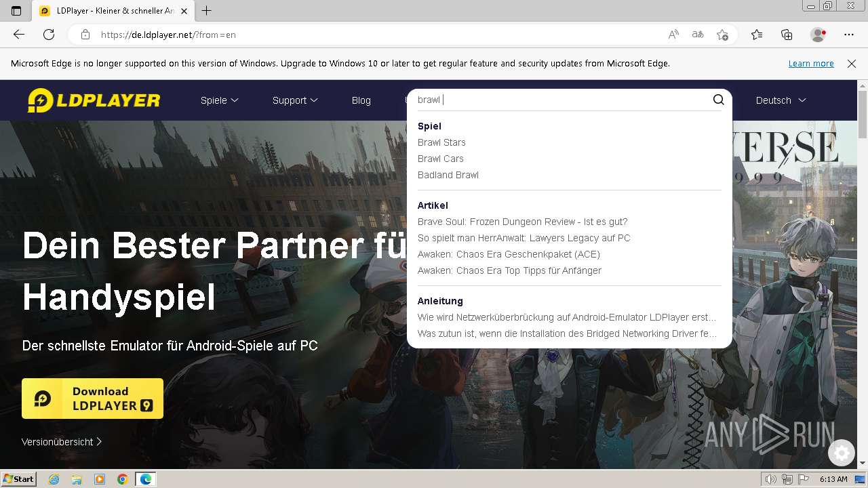
Task: Open Versionsübersicht link with chevron
Action: [62, 442]
